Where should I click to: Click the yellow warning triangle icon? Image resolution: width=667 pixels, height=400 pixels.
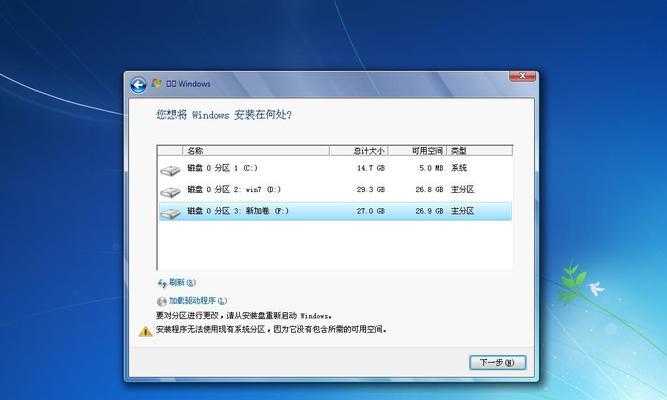(x=145, y=331)
